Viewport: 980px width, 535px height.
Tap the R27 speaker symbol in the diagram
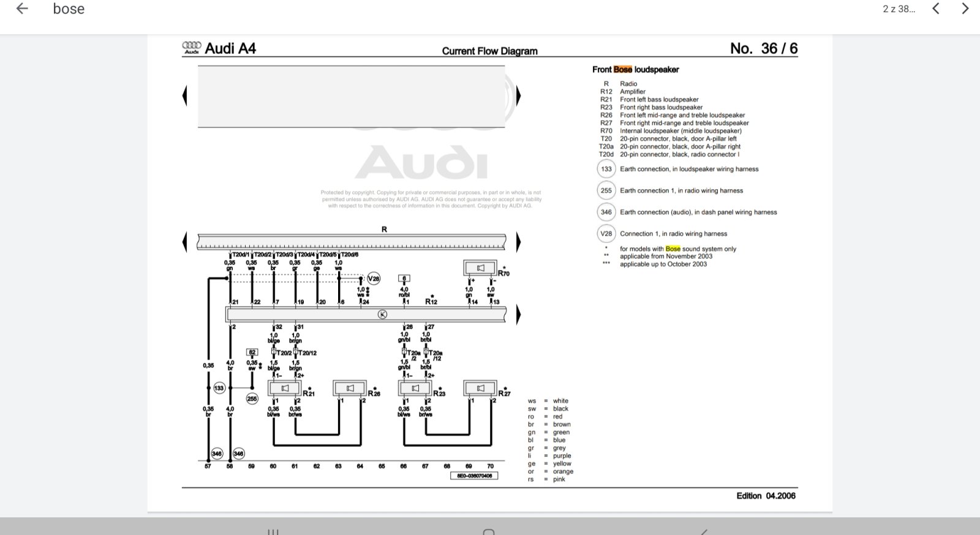point(481,388)
